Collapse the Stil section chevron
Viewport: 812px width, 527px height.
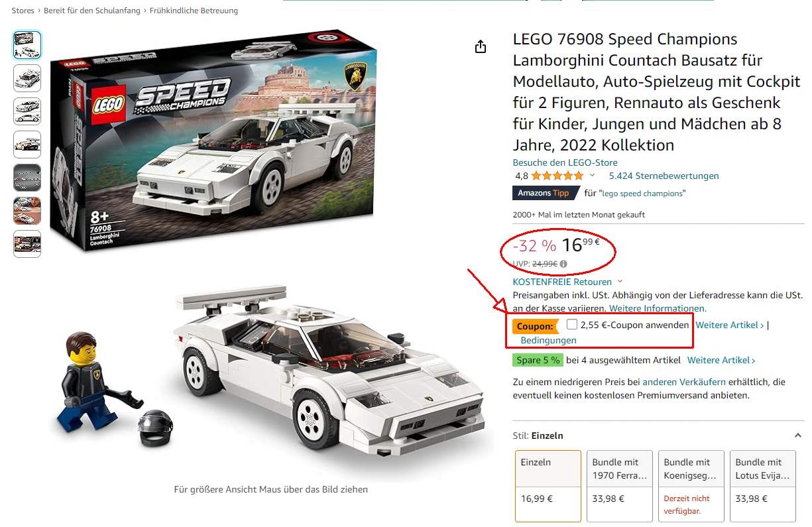pyautogui.click(x=798, y=436)
